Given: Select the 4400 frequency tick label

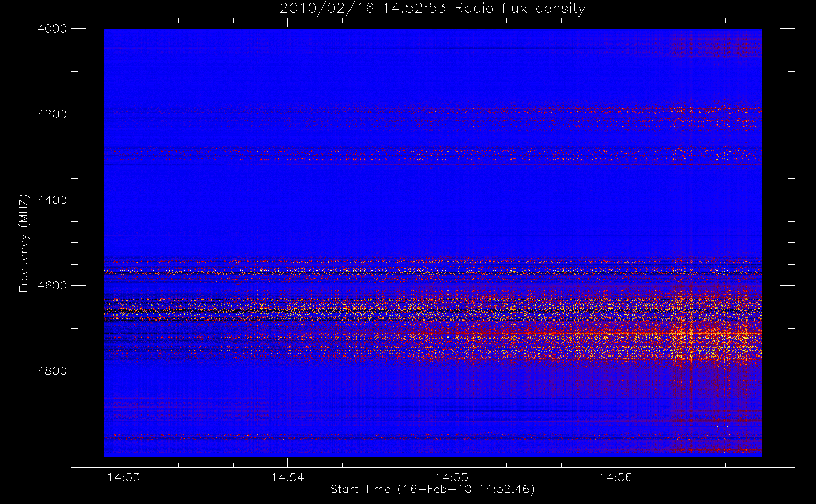Looking at the screenshot, I should [52, 200].
